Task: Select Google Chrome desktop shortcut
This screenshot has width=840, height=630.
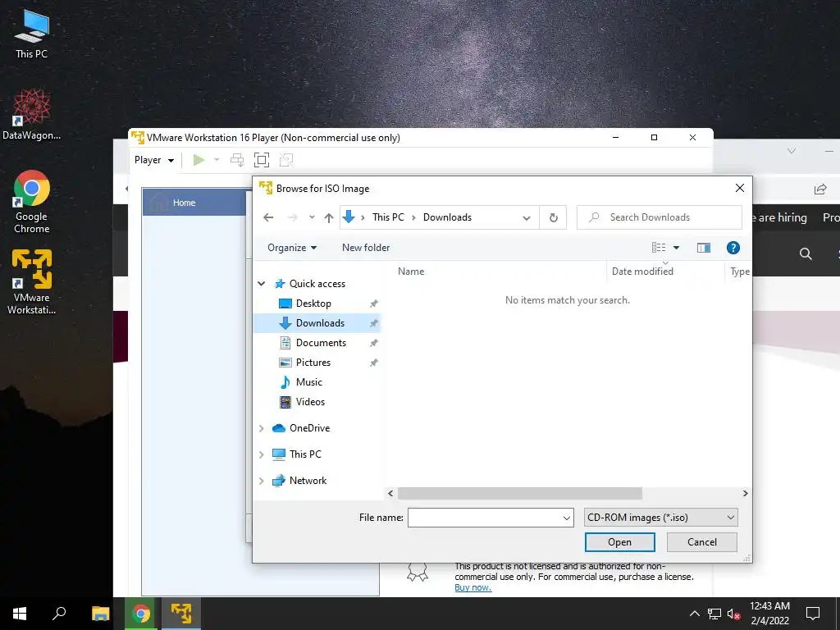Action: [x=31, y=202]
